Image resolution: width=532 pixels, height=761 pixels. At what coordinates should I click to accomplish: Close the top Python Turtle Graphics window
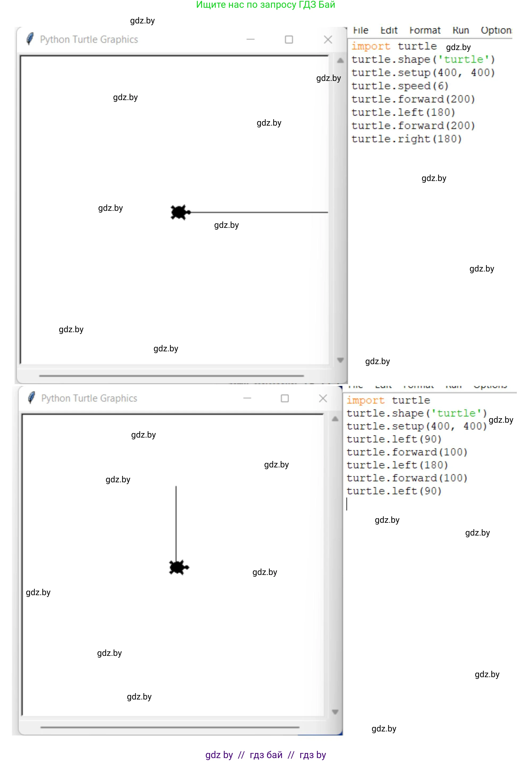click(328, 39)
